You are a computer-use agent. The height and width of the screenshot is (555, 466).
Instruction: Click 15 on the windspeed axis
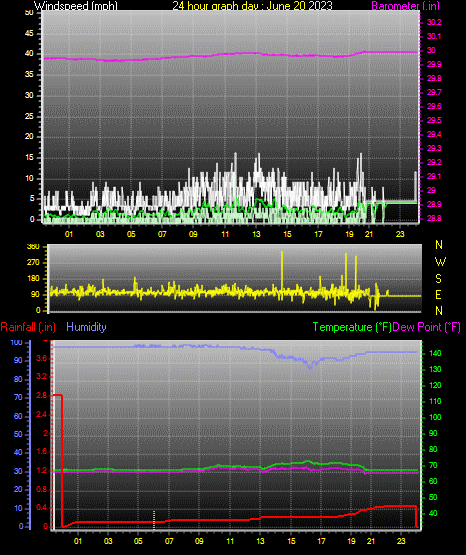click(x=29, y=158)
